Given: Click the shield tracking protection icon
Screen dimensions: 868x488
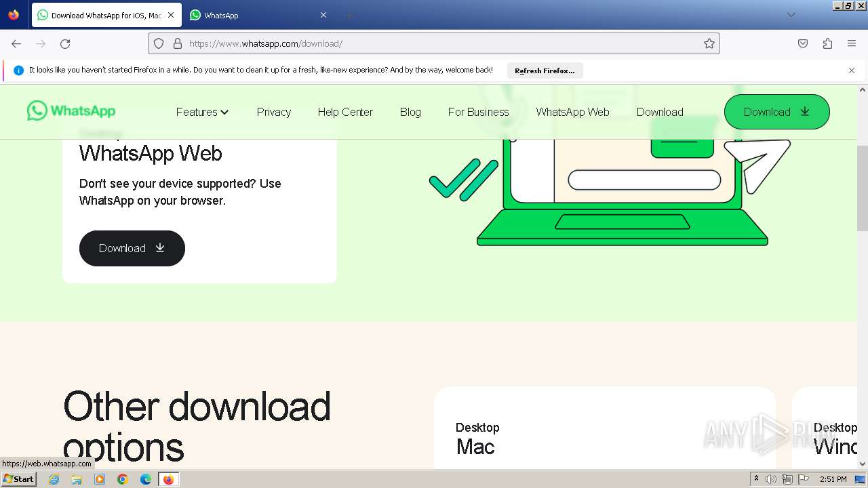Looking at the screenshot, I should [159, 43].
